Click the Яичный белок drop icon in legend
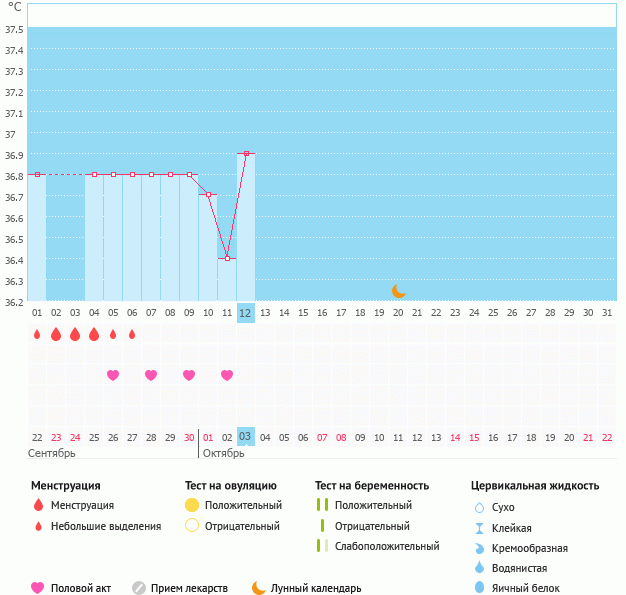 pyautogui.click(x=479, y=588)
